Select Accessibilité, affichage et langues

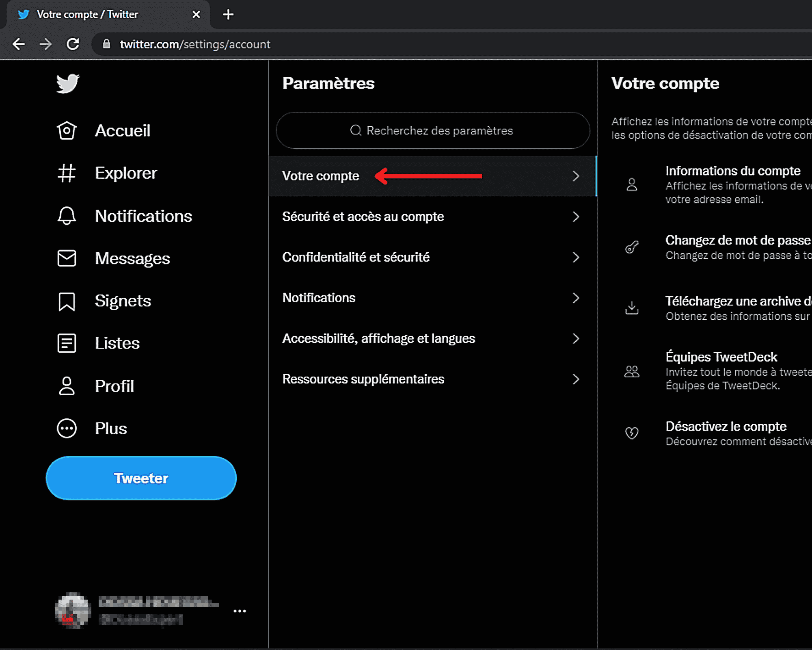(433, 338)
